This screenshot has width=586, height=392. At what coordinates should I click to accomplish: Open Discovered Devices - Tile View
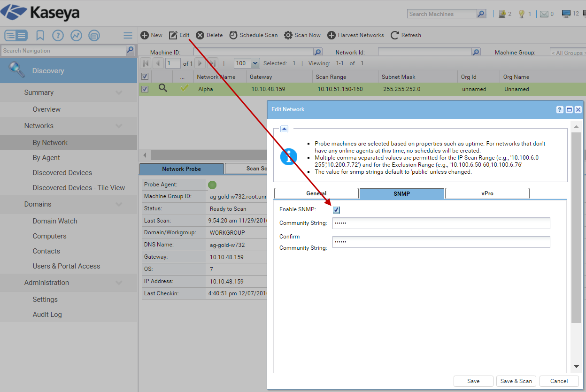79,188
